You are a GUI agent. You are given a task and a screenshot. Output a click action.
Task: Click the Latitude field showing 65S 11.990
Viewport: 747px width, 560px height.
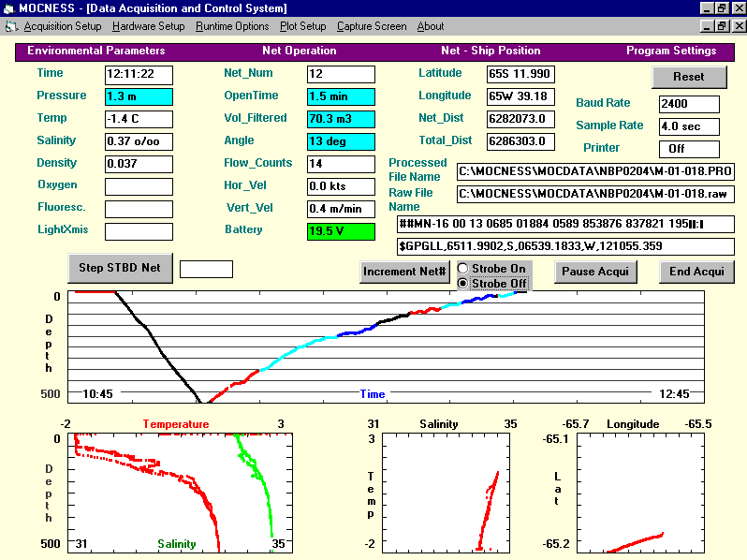coord(520,74)
